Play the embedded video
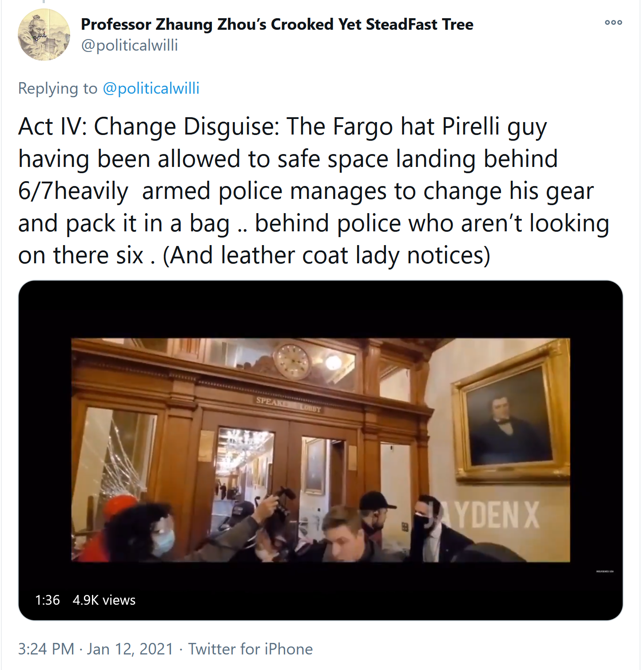Viewport: 644px width, 670px height. (320, 450)
